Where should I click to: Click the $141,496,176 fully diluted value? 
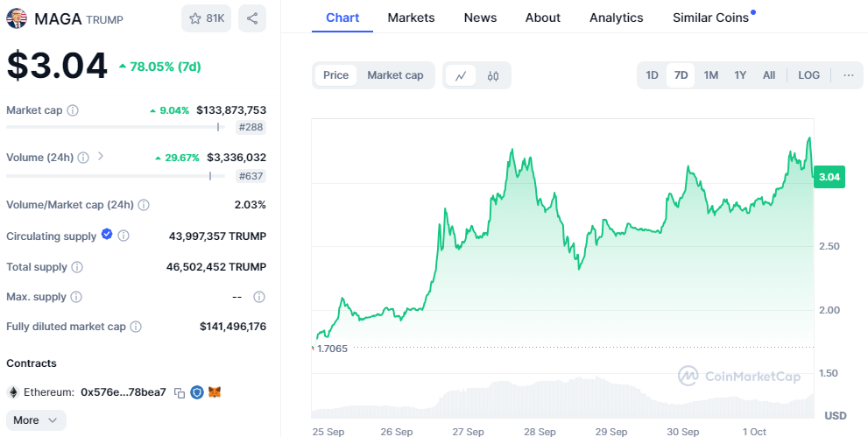[x=233, y=327]
